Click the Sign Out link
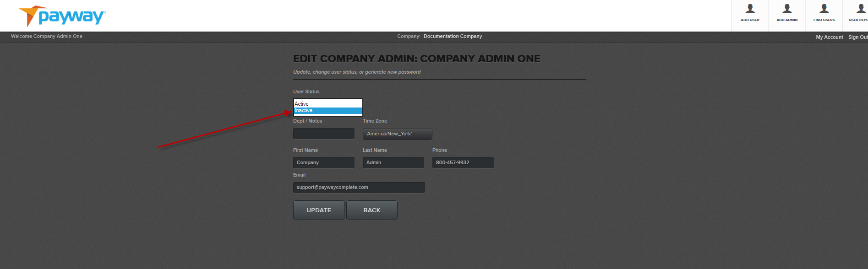The width and height of the screenshot is (868, 269). [857, 37]
